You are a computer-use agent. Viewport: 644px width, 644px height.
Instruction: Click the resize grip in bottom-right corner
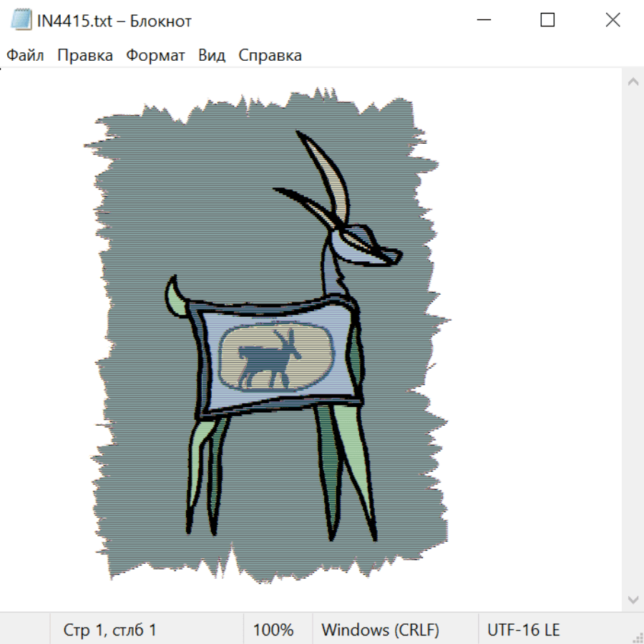[x=637, y=637]
